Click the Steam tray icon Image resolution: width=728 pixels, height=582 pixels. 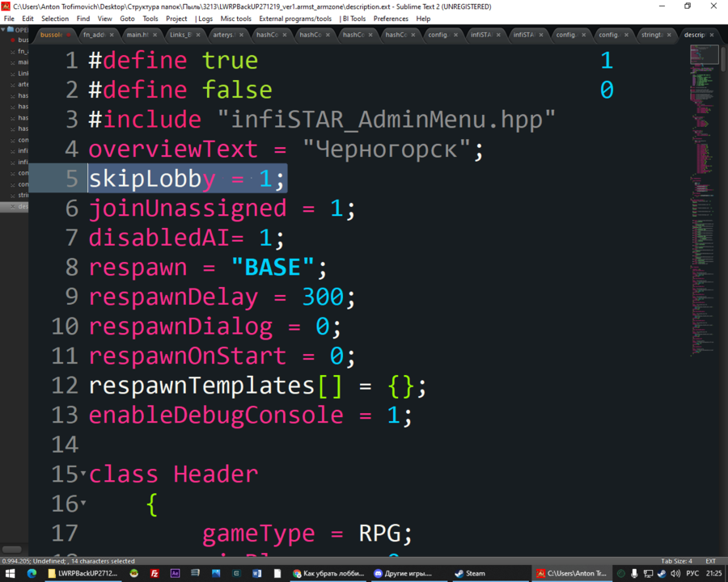[662, 574]
